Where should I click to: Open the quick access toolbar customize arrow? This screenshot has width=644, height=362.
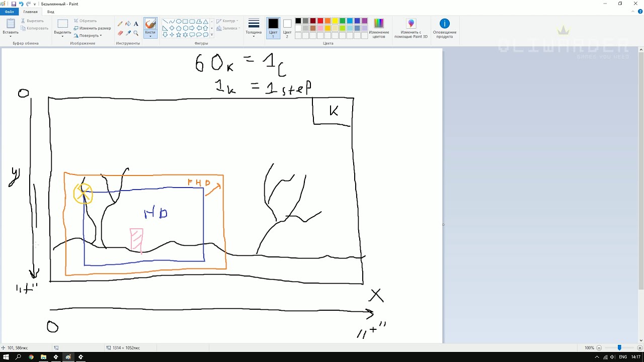coord(35,4)
